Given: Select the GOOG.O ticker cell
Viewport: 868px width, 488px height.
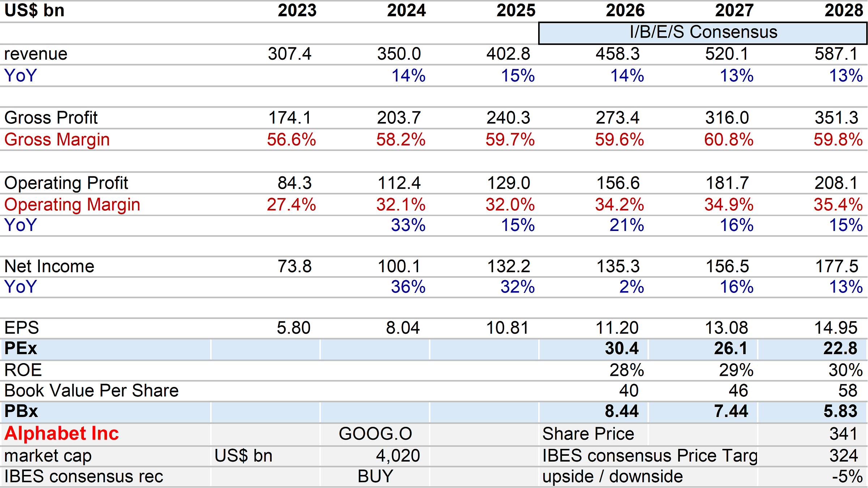Looking at the screenshot, I should pyautogui.click(x=375, y=434).
